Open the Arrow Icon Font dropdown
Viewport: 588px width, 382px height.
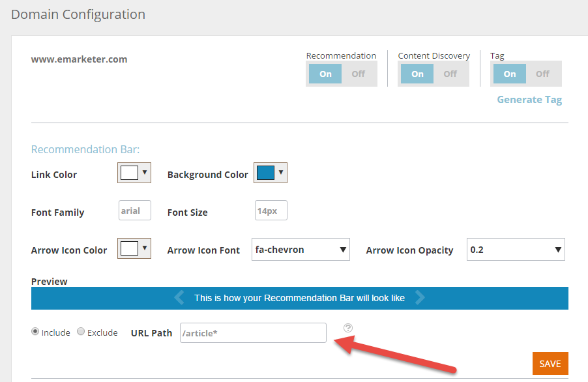[301, 250]
